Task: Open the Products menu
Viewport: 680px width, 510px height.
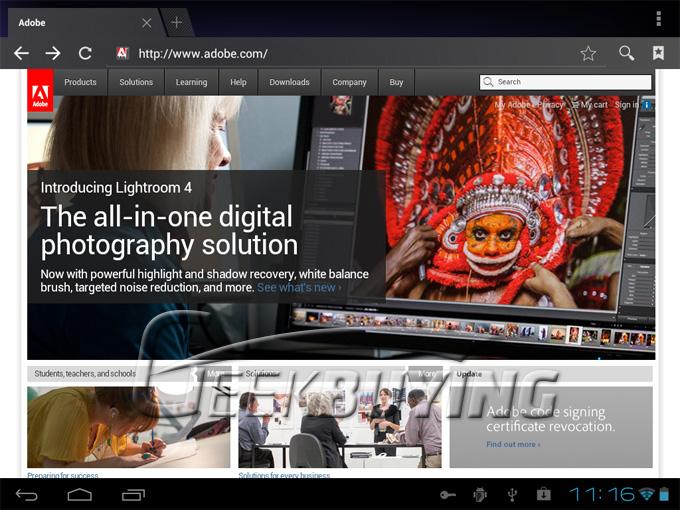Action: point(80,82)
